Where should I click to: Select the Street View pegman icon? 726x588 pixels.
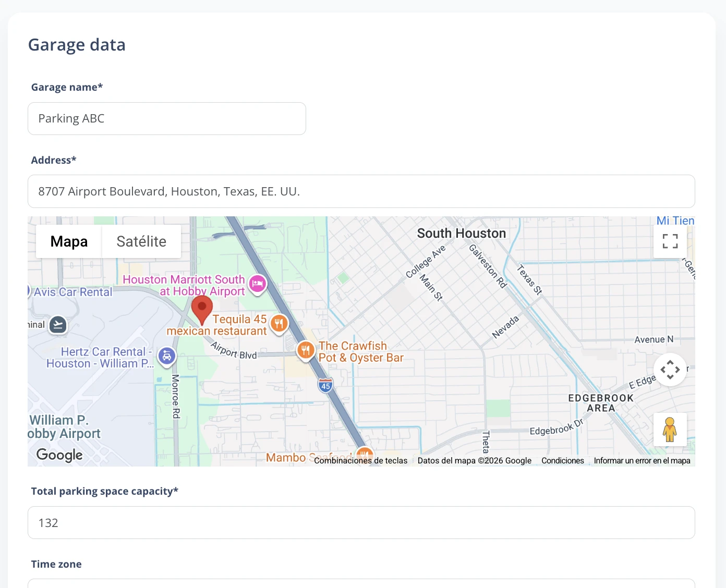[670, 430]
